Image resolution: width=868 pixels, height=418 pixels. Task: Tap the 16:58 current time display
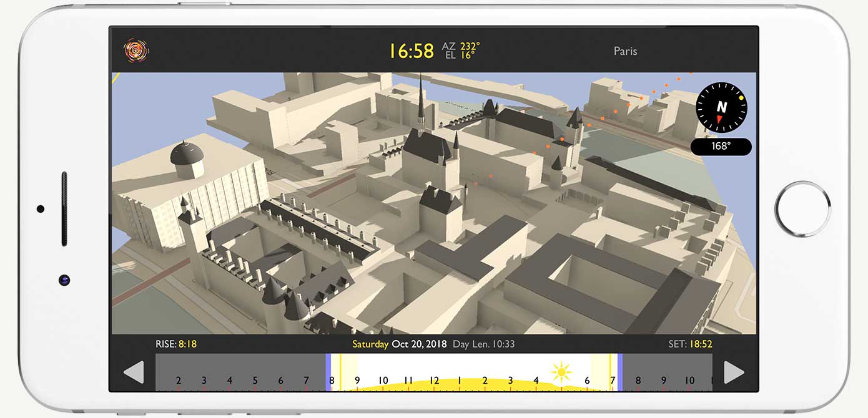411,51
